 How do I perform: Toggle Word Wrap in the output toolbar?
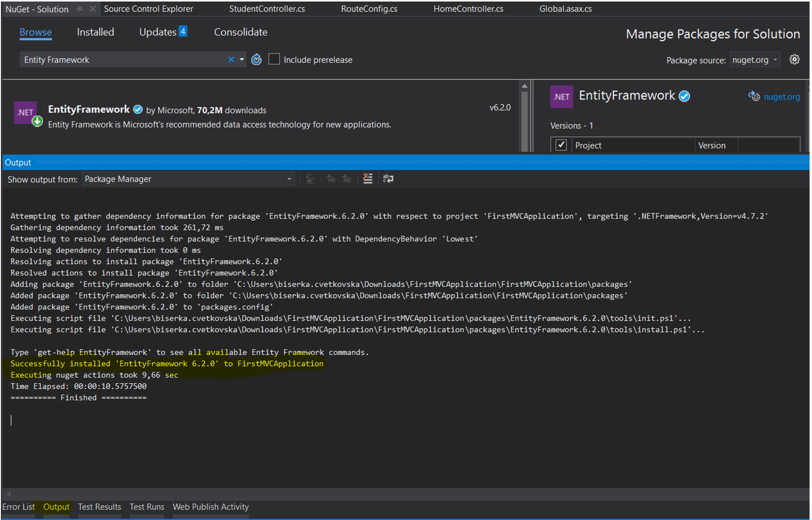click(388, 178)
